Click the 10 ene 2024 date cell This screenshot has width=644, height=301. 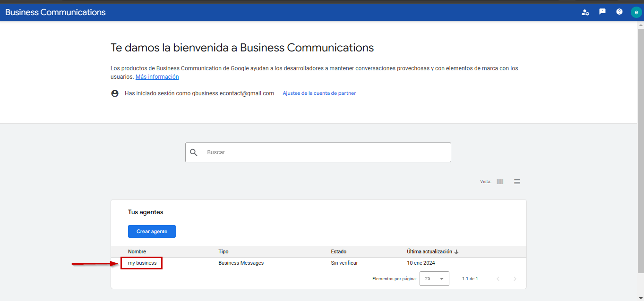(421, 263)
